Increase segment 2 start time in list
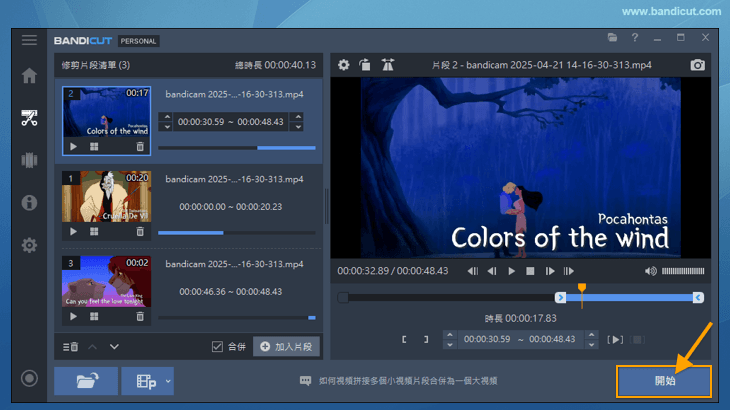The image size is (730, 410). tap(167, 117)
